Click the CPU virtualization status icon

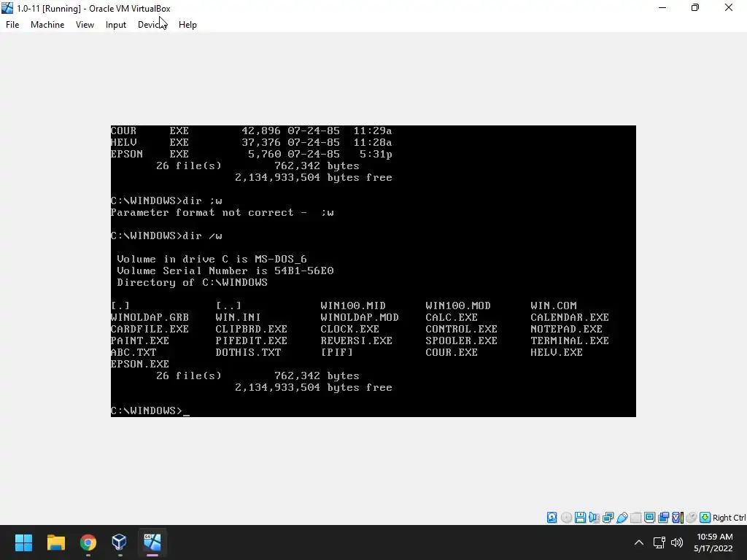coord(678,518)
